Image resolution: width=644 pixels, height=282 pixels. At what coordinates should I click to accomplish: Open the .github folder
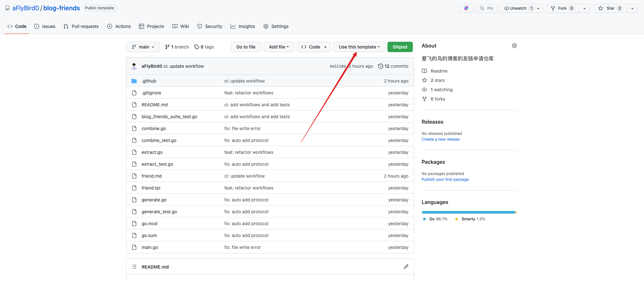pos(149,81)
